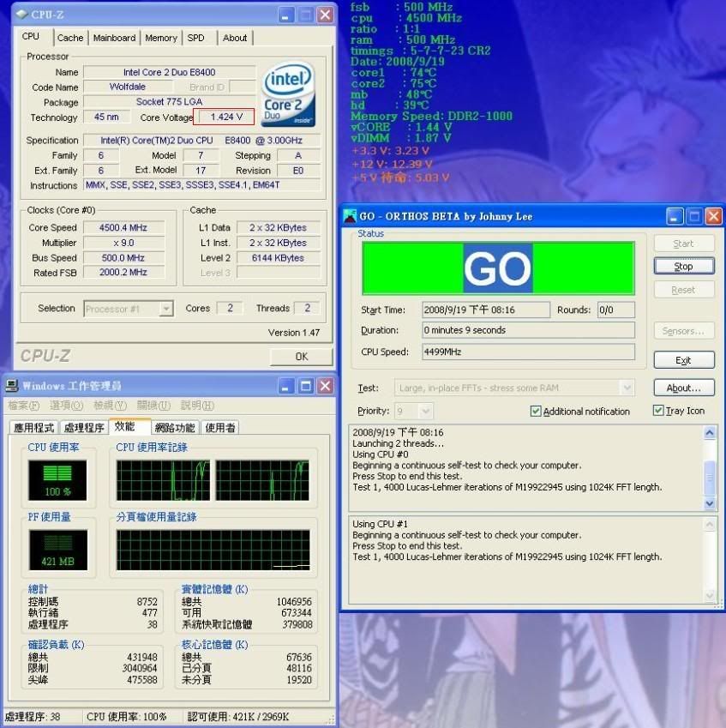Click the About... button in ORTHOS
The image size is (726, 728).
683,388
